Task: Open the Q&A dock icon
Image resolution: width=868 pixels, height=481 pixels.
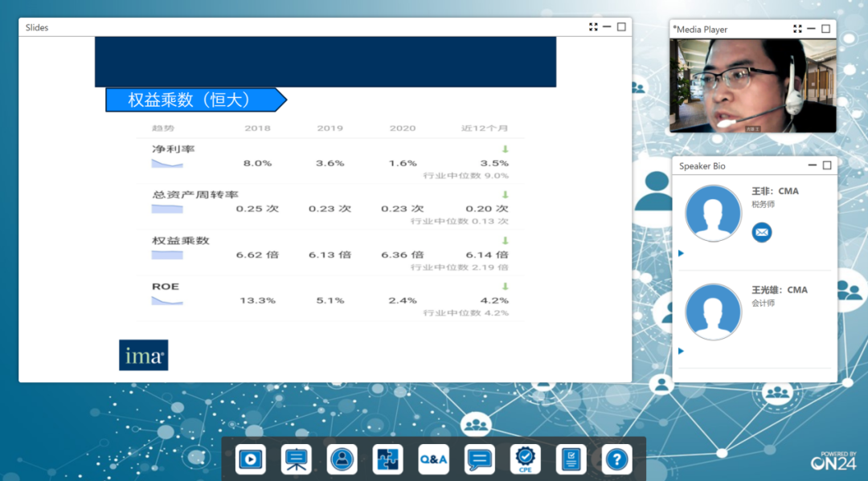Action: coord(433,459)
